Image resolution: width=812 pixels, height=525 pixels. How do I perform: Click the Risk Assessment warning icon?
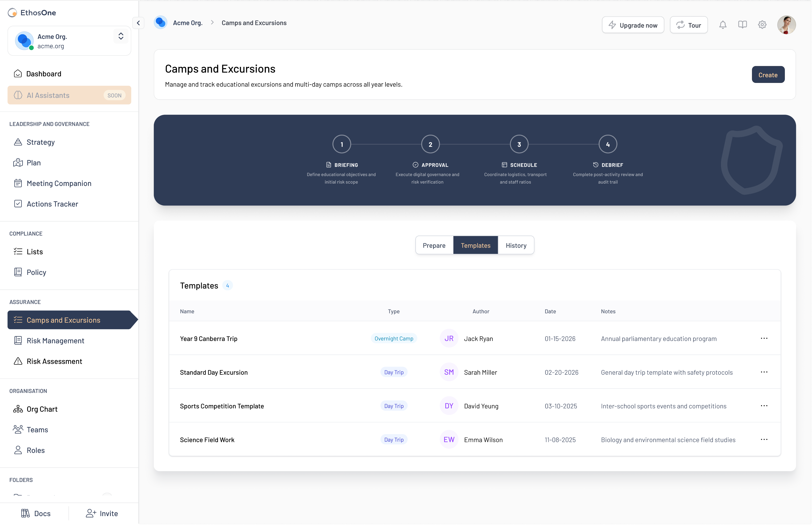coord(18,361)
